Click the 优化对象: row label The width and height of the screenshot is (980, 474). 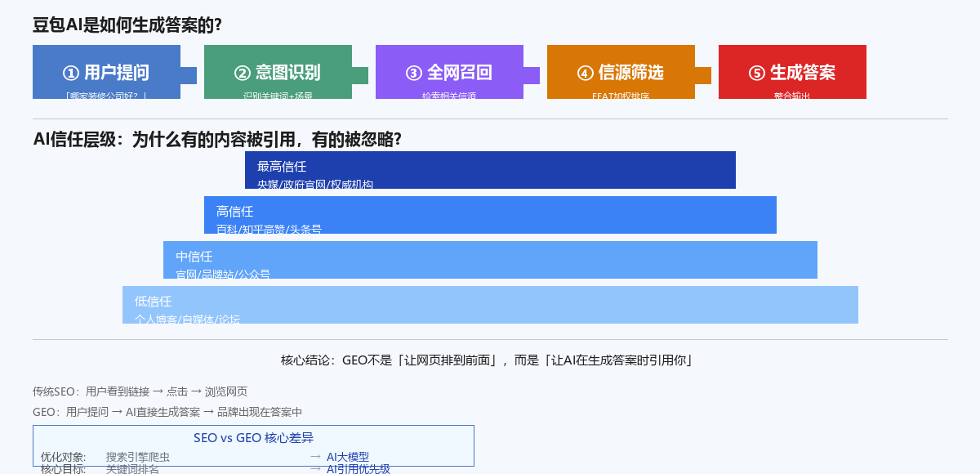point(63,457)
